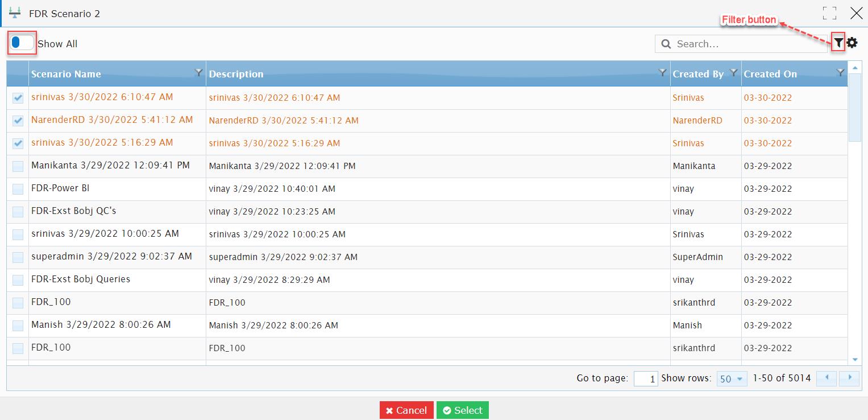
Task: Click the Cancel button
Action: pyautogui.click(x=406, y=410)
